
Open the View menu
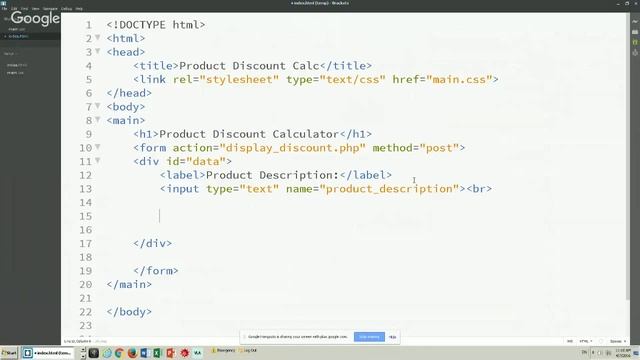pyautogui.click(x=36, y=9)
